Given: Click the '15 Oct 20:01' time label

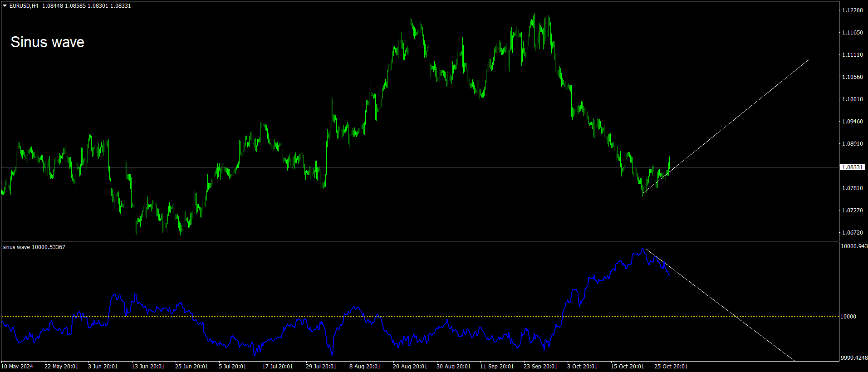Looking at the screenshot, I should tap(628, 367).
